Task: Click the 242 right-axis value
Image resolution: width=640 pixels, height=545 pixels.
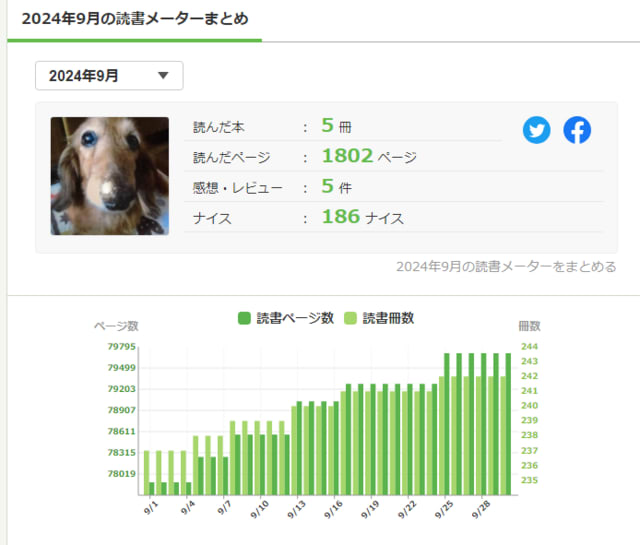Action: pyautogui.click(x=529, y=376)
